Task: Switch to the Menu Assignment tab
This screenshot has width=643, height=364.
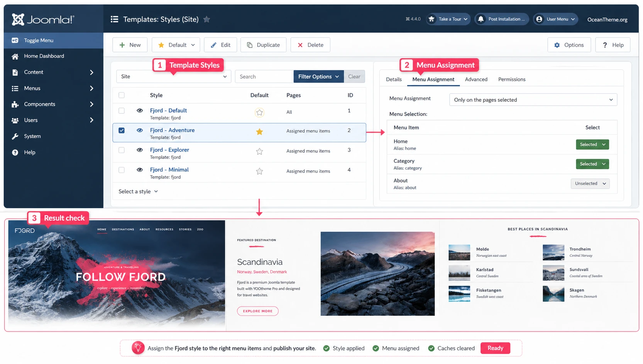Action: tap(433, 79)
